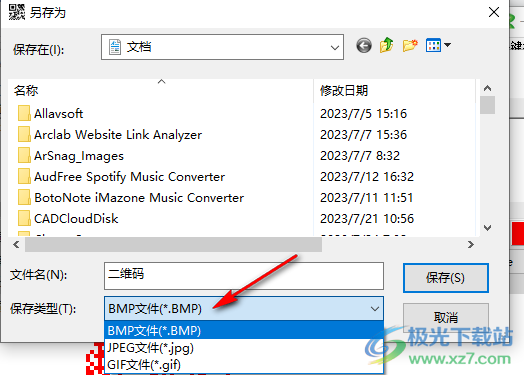Viewport: 524px width, 375px height.
Task: Select Arclab Website Link Analyzer folder name
Action: tap(118, 135)
